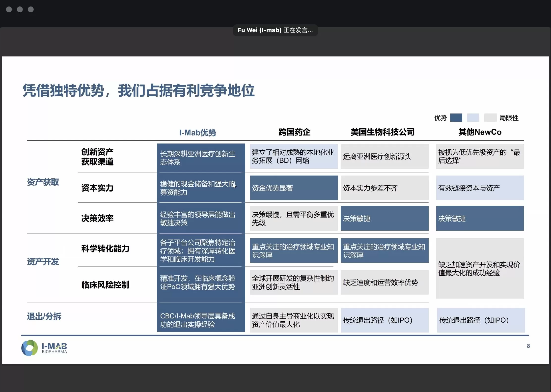The height and width of the screenshot is (392, 551).
Task: Click 其他NewCo cell 决策敏捷
Action: coord(480,218)
